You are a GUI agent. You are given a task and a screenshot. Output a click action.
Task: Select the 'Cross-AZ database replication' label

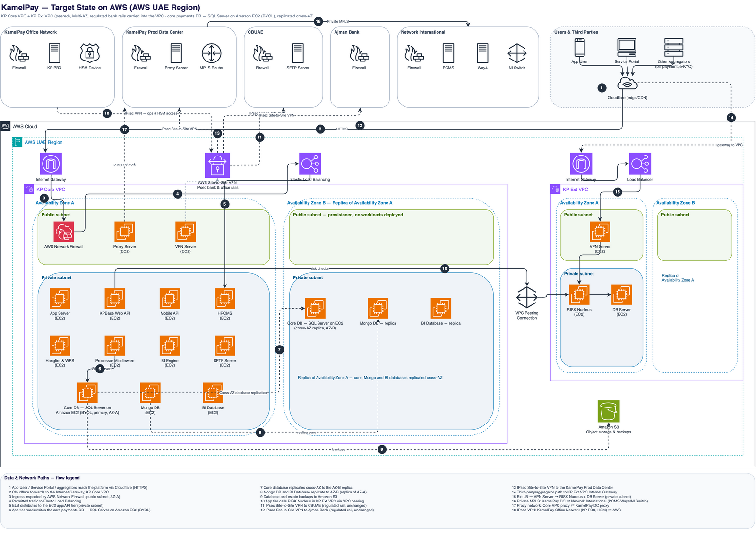tap(243, 393)
